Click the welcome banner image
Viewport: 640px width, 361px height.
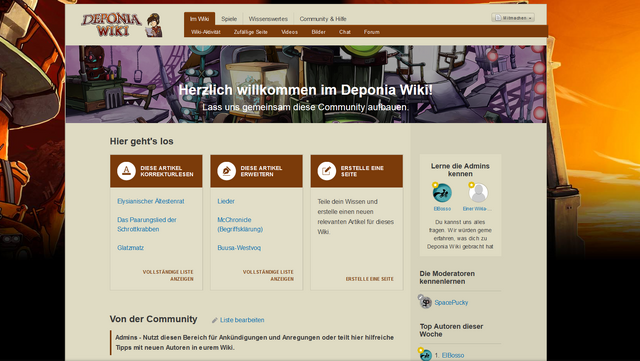(x=306, y=84)
